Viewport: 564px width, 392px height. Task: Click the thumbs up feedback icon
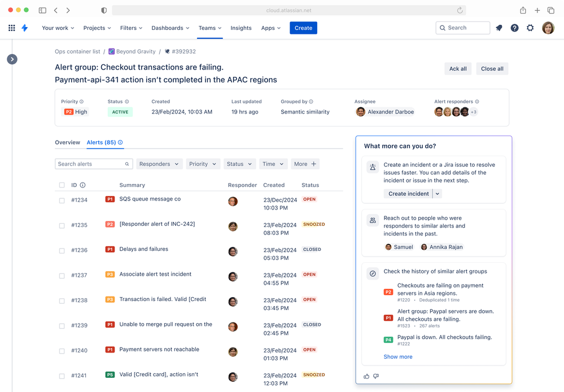point(366,376)
